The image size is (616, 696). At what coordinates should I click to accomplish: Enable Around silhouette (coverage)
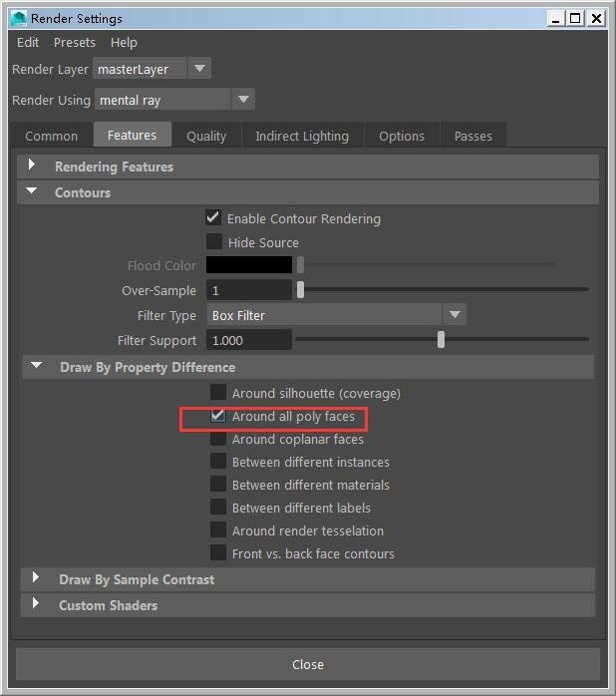click(x=218, y=393)
